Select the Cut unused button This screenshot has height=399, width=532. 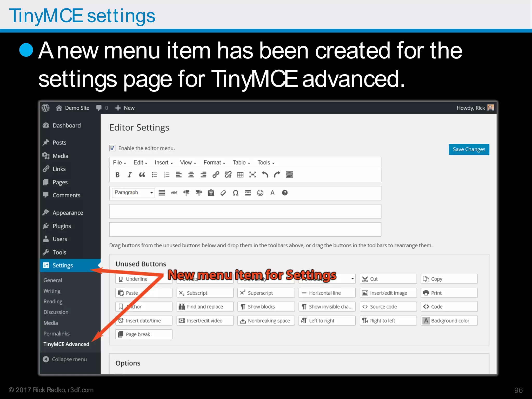(x=388, y=279)
